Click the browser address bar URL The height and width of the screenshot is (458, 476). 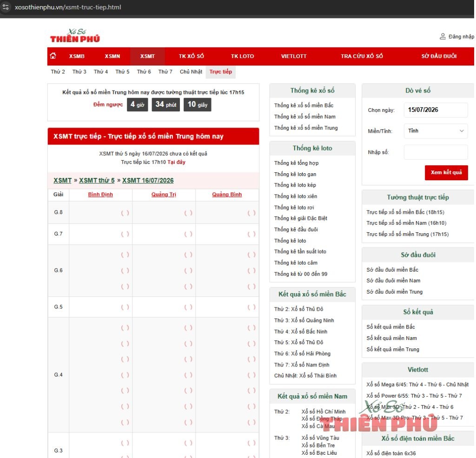(x=68, y=7)
